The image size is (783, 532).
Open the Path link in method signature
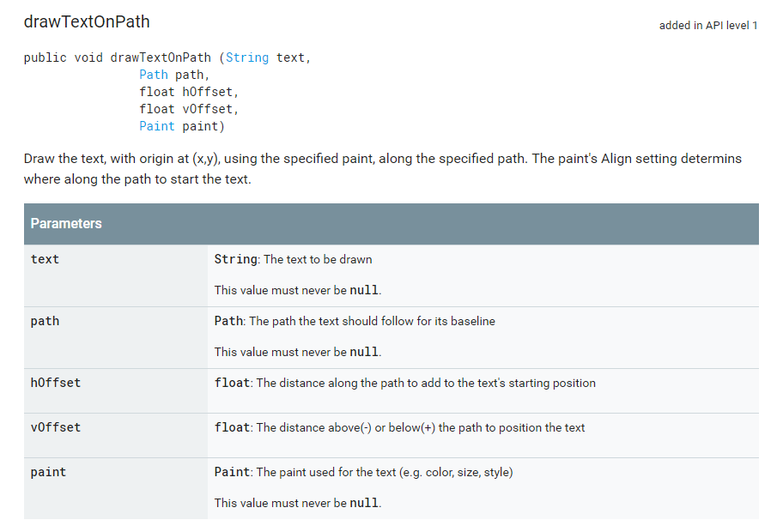[x=154, y=75]
